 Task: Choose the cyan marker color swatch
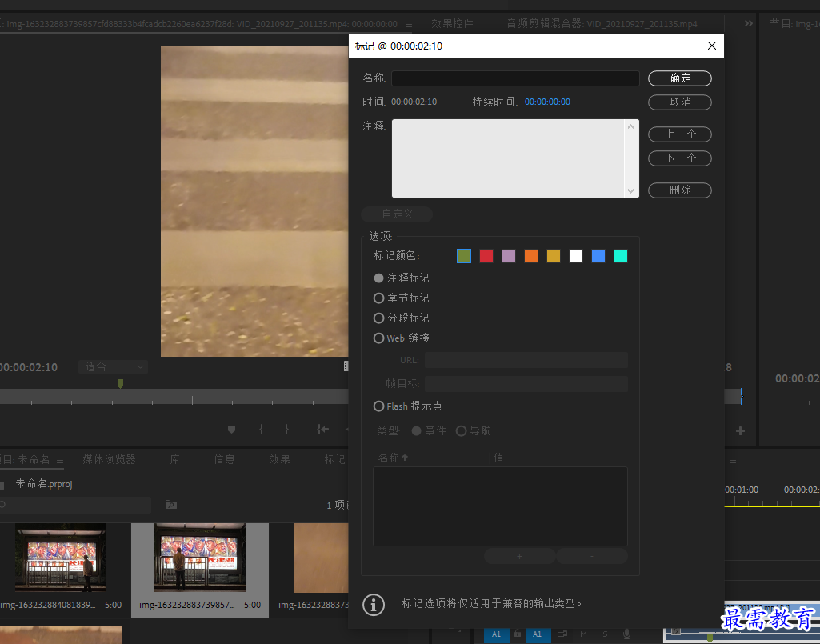621,256
